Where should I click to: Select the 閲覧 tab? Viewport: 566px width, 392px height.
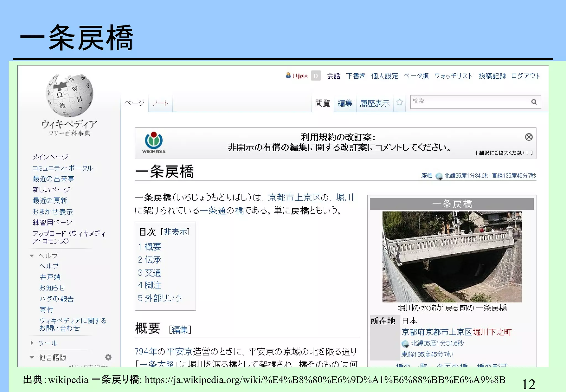tap(323, 103)
